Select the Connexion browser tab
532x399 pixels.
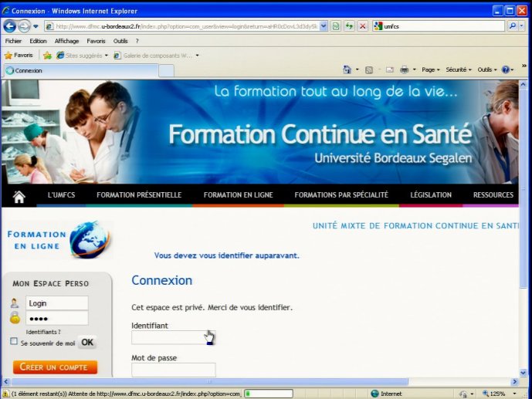coord(81,70)
